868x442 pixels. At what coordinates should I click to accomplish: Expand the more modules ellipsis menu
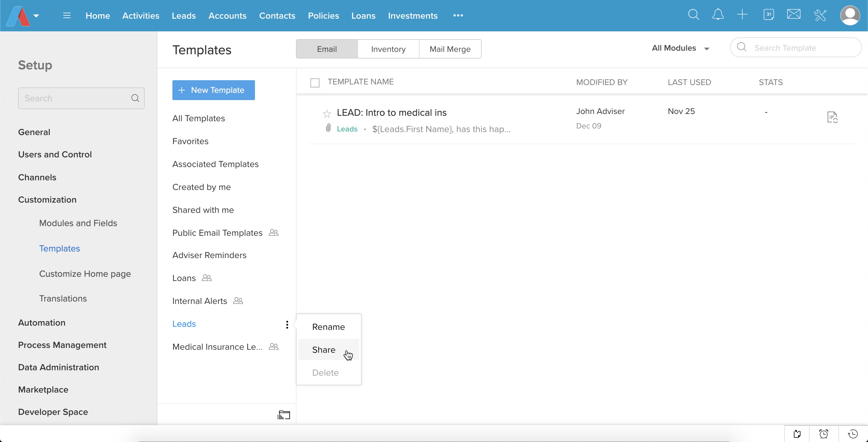pos(458,15)
